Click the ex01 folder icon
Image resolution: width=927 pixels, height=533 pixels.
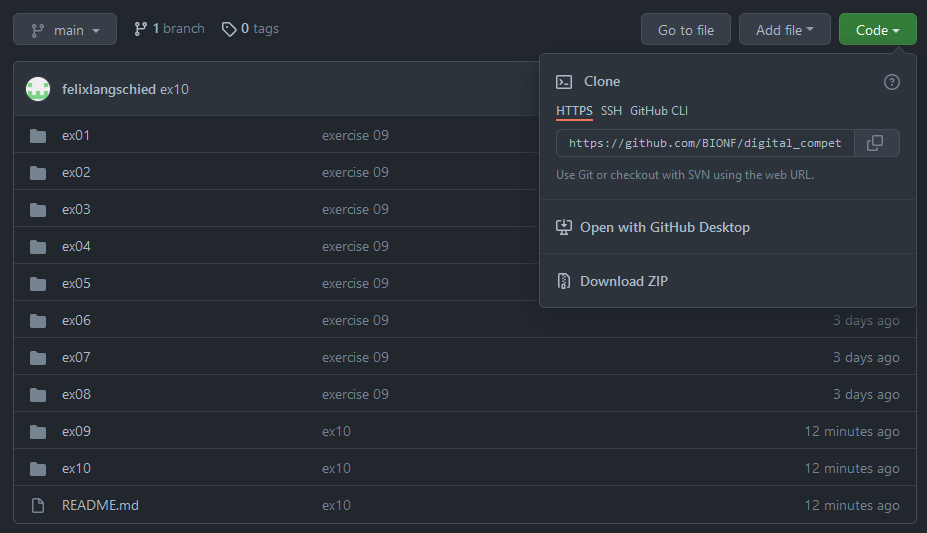point(38,136)
